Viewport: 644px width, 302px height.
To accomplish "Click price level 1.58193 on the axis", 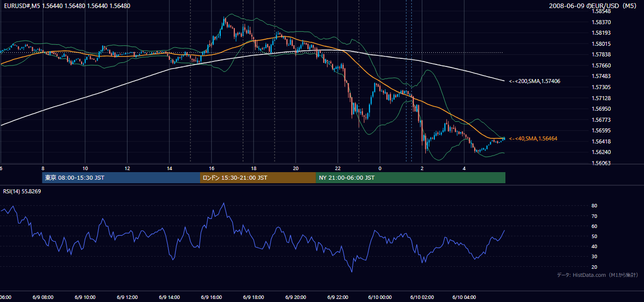I will click(x=602, y=33).
